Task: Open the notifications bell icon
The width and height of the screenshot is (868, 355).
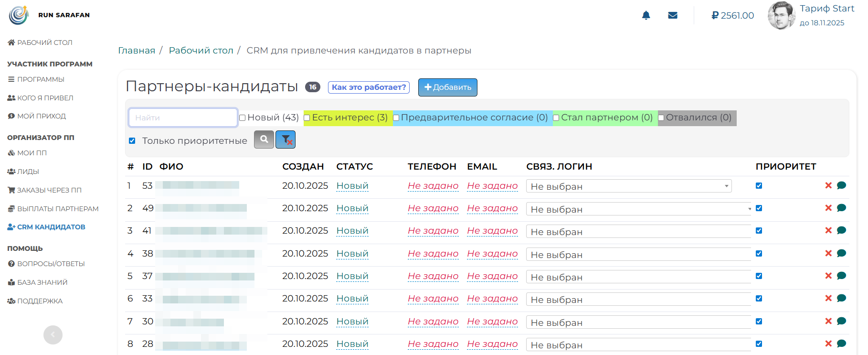Action: pyautogui.click(x=646, y=15)
